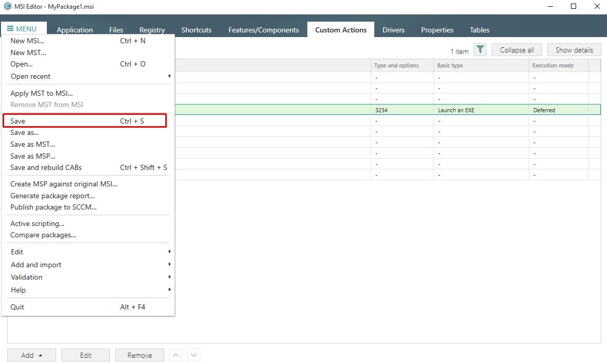Switch to the Application tab
607x364 pixels.
click(x=75, y=30)
